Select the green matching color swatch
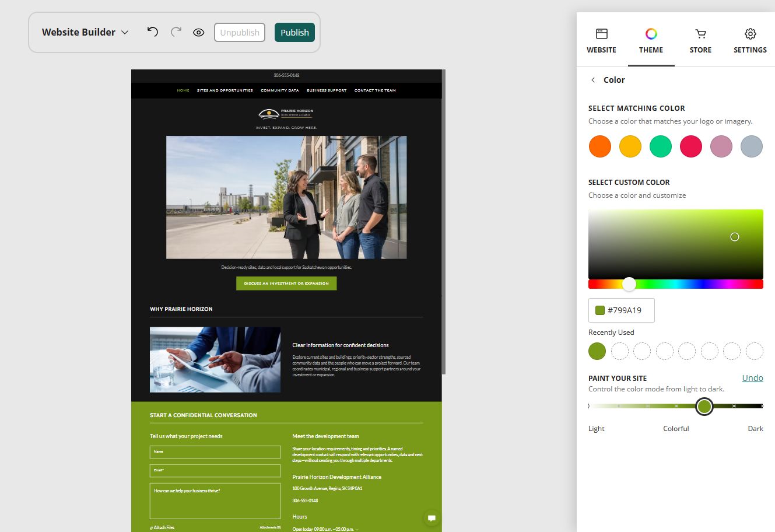The height and width of the screenshot is (532, 775). (x=660, y=146)
